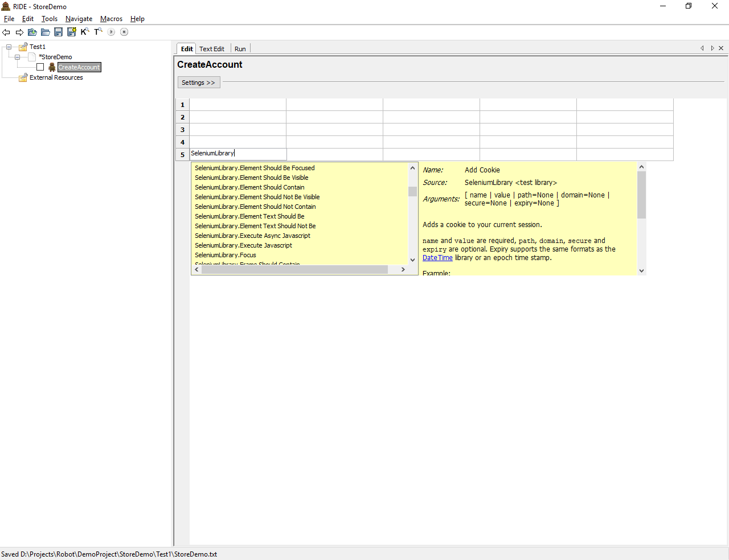Open the Help menu
The width and height of the screenshot is (729, 560).
pyautogui.click(x=137, y=19)
